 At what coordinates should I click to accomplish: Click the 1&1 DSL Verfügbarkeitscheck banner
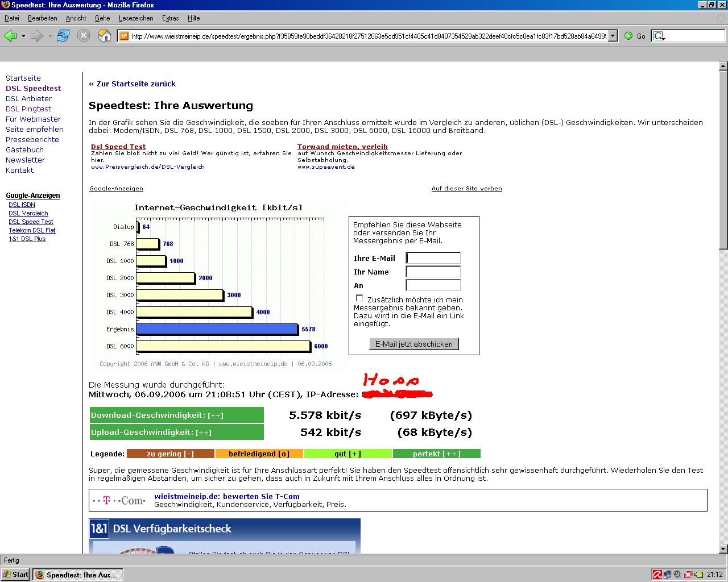click(225, 535)
